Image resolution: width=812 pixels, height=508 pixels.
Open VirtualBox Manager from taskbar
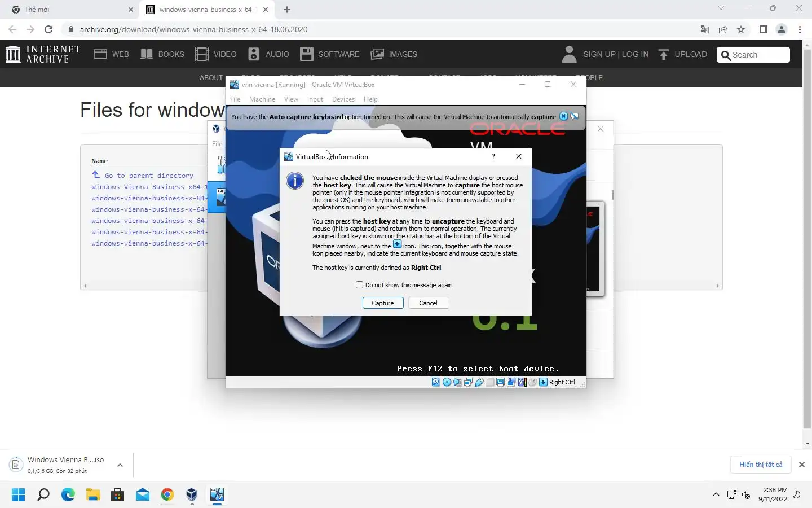[192, 495]
